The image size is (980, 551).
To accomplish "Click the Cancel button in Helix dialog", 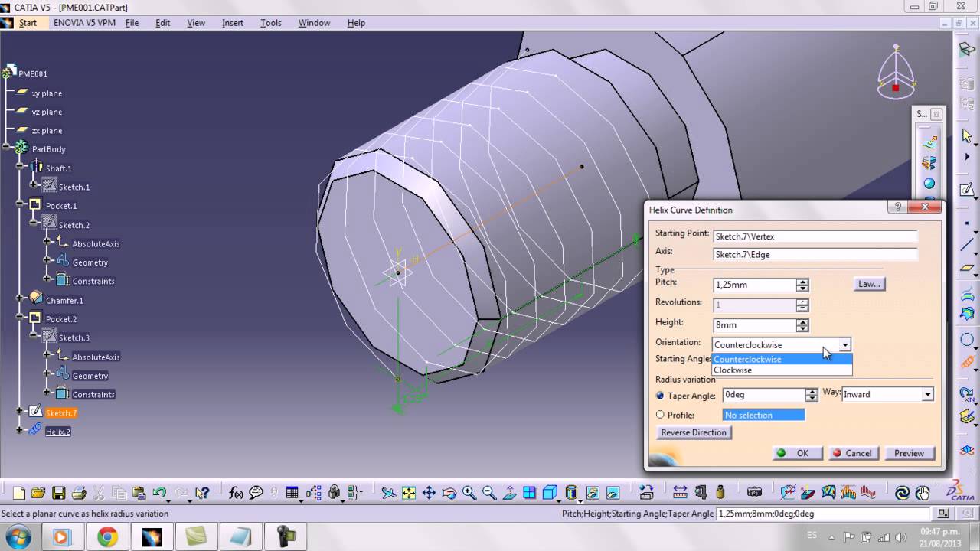I will tap(852, 453).
